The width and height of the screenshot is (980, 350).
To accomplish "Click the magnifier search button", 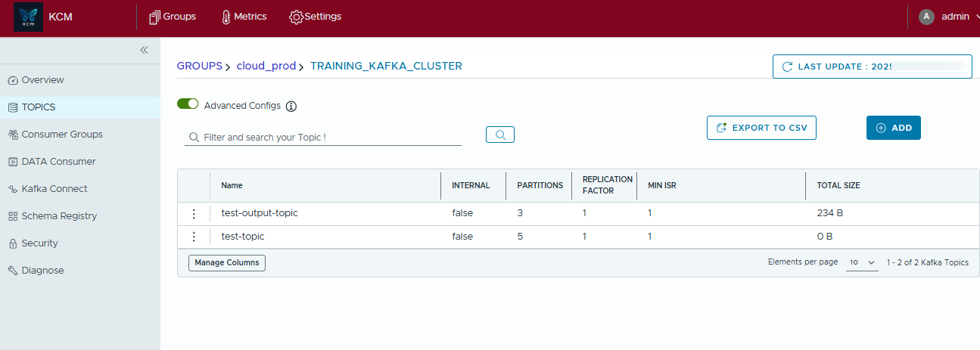I will click(499, 135).
